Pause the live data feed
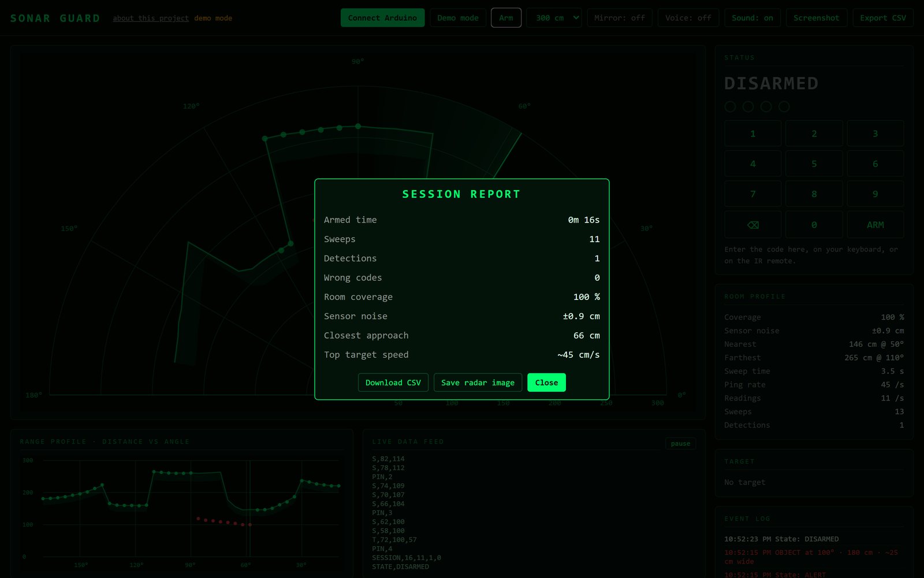The image size is (924, 578). point(680,443)
